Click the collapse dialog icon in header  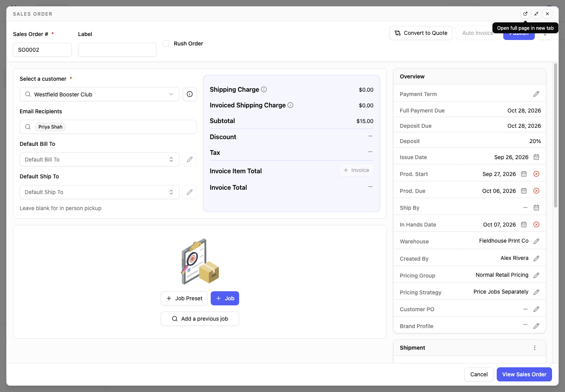tap(536, 14)
